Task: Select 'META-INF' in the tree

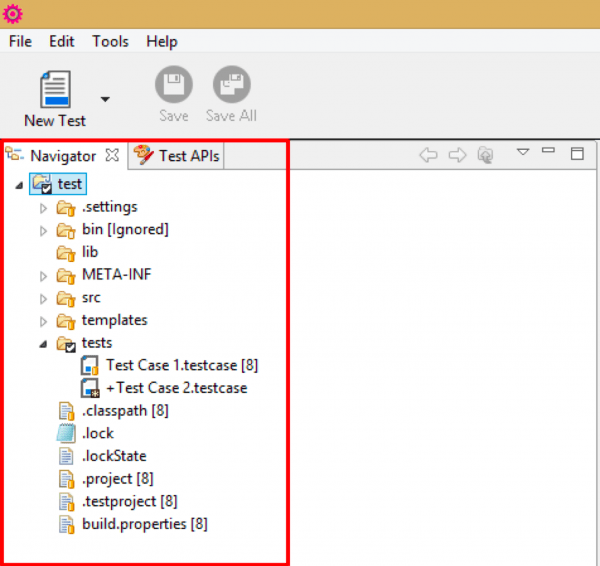Action: 117,274
